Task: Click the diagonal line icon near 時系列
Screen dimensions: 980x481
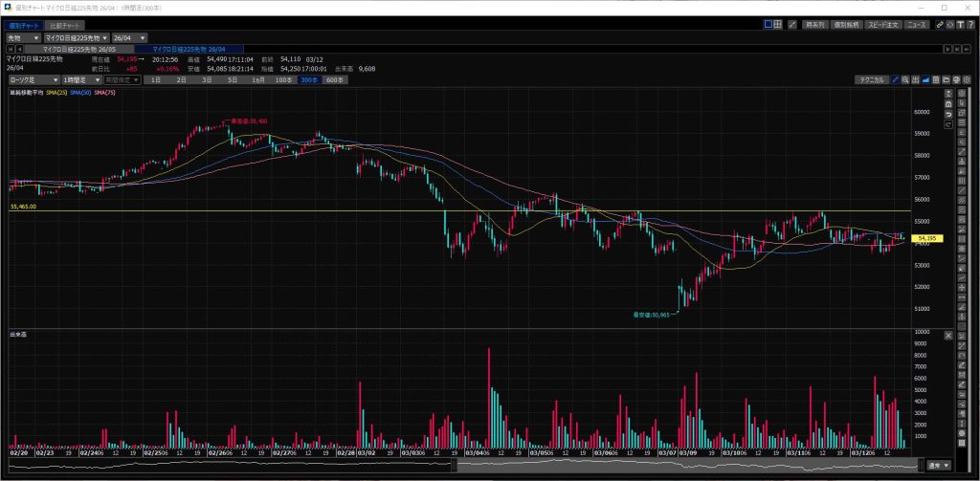Action: (x=791, y=24)
